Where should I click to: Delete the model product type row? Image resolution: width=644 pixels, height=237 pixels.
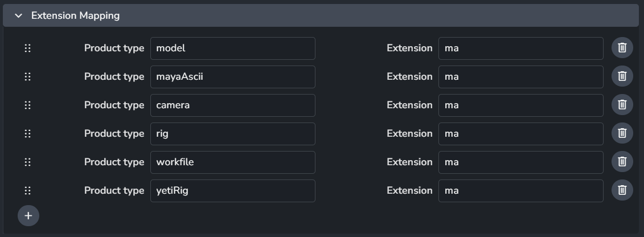(622, 48)
